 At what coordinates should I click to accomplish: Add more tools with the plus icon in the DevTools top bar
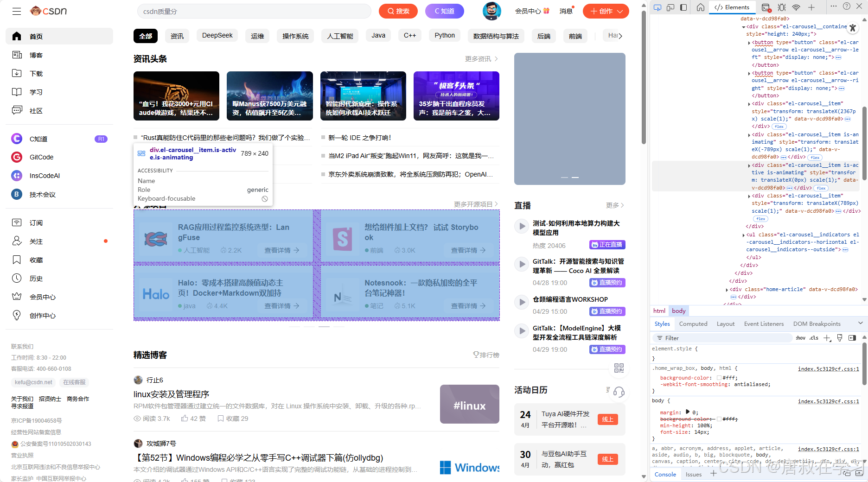tap(811, 7)
